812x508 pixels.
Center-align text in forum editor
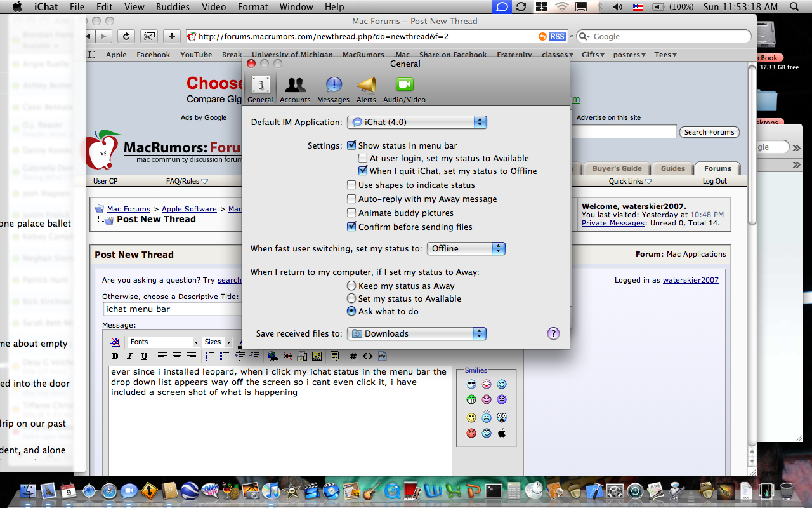coord(177,356)
